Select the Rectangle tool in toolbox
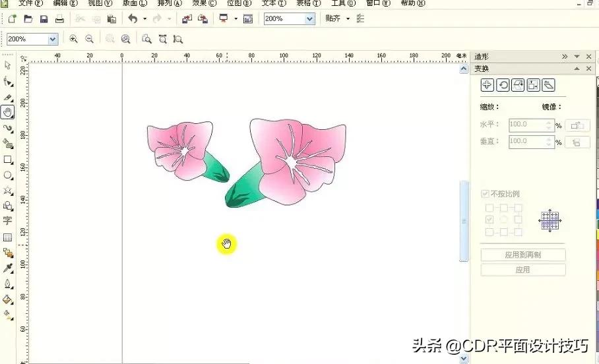599x364 pixels. tap(8, 160)
